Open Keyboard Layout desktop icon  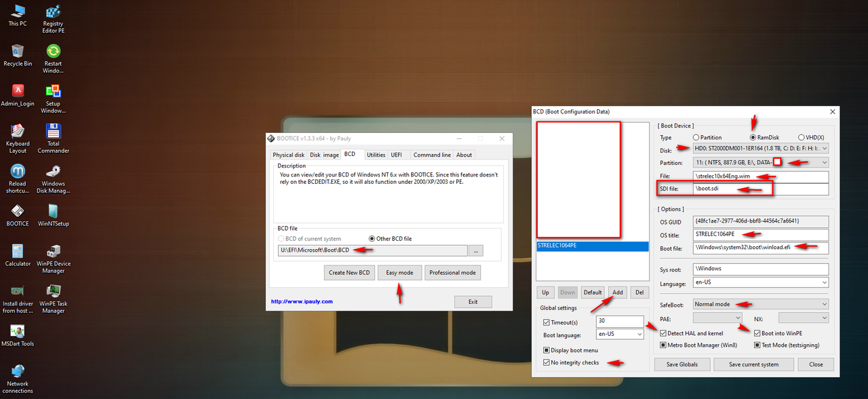[x=18, y=139]
